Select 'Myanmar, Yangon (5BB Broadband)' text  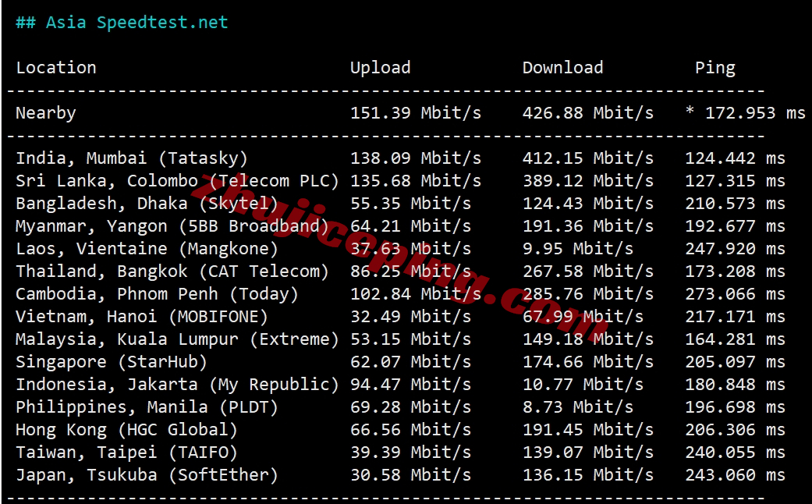click(172, 225)
